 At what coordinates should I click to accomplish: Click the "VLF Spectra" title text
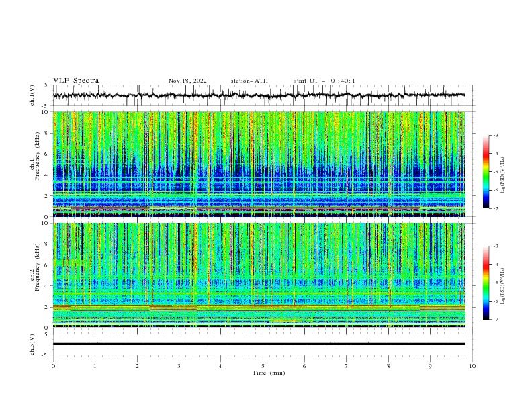point(76,81)
